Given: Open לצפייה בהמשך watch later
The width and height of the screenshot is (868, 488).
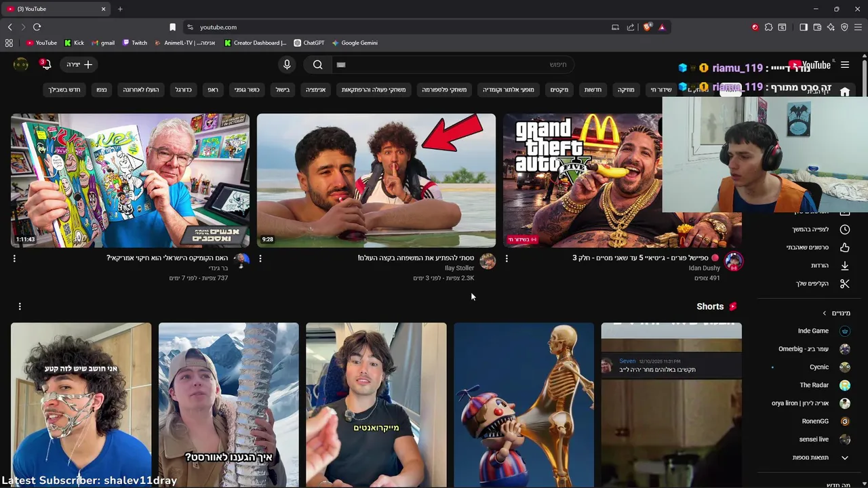Looking at the screenshot, I should click(x=810, y=230).
